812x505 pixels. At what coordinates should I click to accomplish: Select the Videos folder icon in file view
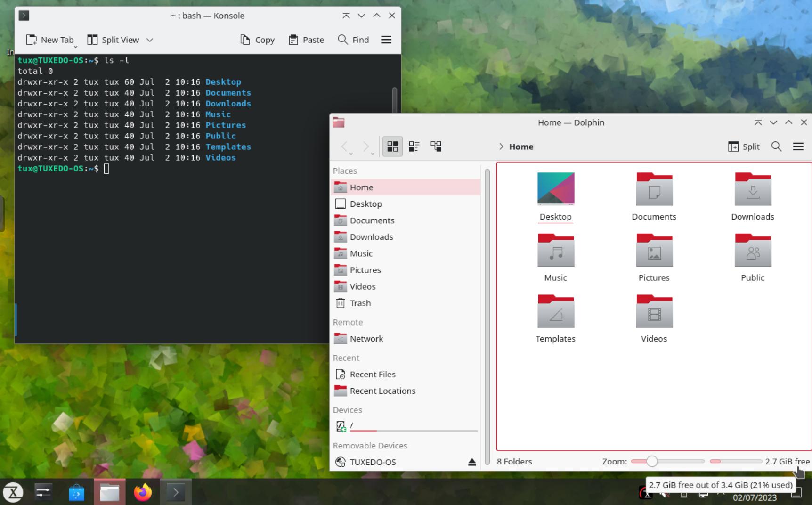654,311
